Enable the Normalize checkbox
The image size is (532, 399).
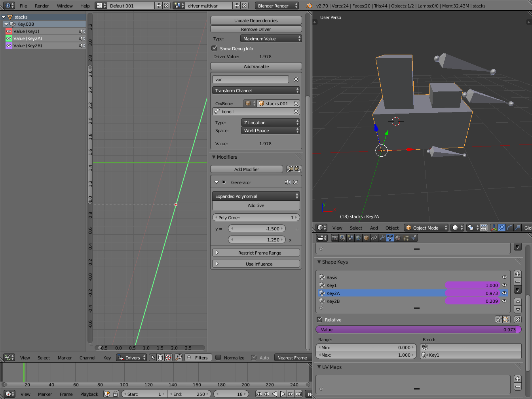pos(218,357)
